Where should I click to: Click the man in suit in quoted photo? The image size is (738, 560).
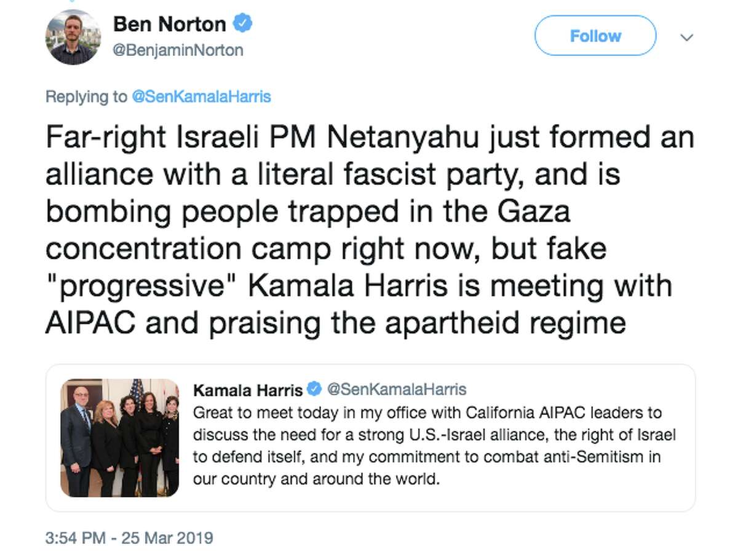coord(77,441)
